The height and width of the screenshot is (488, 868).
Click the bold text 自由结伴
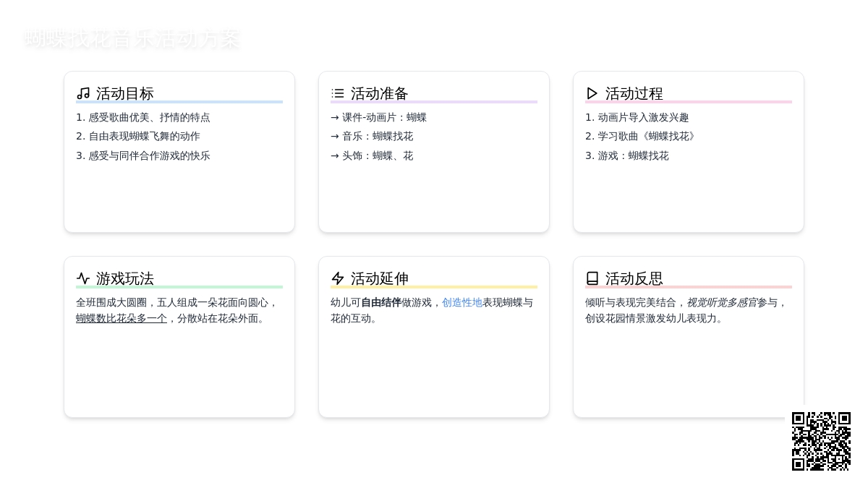click(381, 302)
